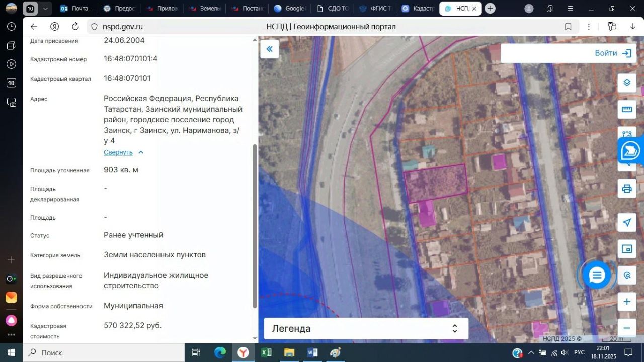Open sidebar history clock icon
644x362 pixels.
pyautogui.click(x=11, y=27)
